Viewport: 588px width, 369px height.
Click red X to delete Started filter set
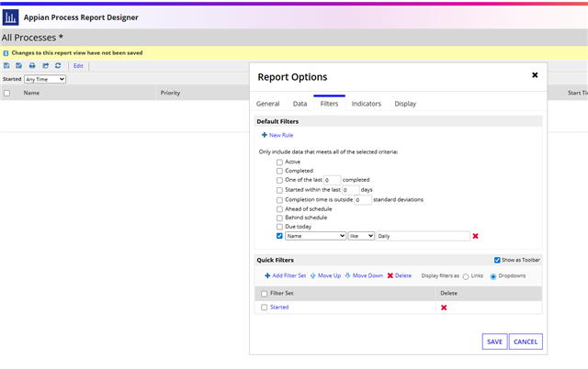pos(444,307)
